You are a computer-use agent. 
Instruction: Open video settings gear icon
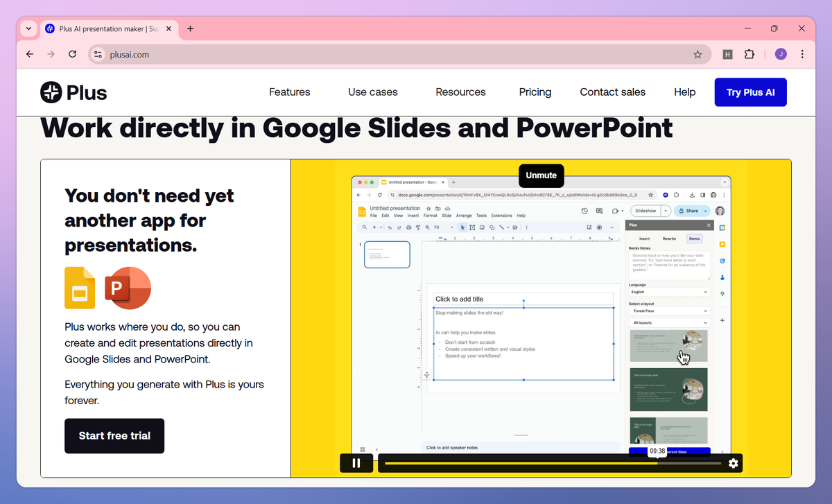pos(733,463)
